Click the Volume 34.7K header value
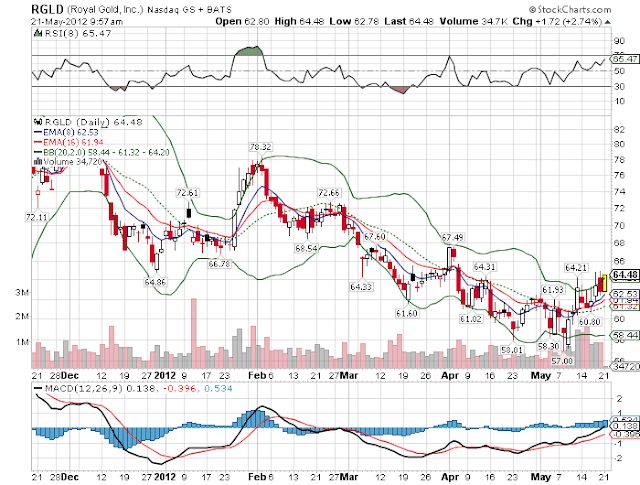The height and width of the screenshot is (485, 640). point(473,21)
